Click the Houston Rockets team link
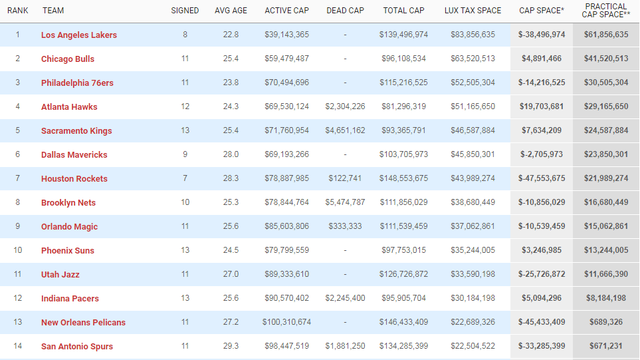The width and height of the screenshot is (640, 360). (x=74, y=179)
